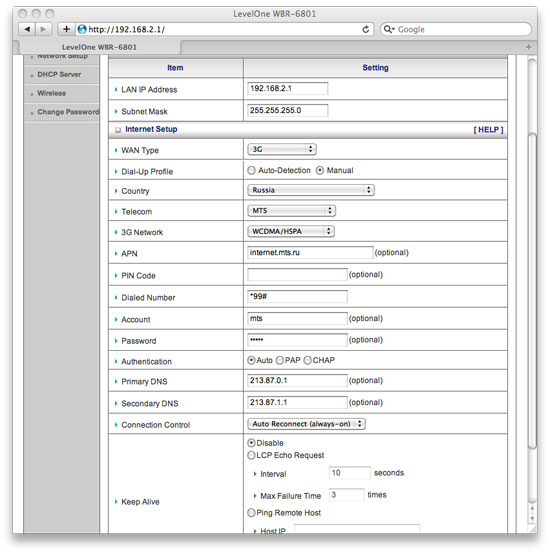Screen dimensions: 550x553
Task: Open the HELP link for Internet Setup
Action: pos(488,130)
